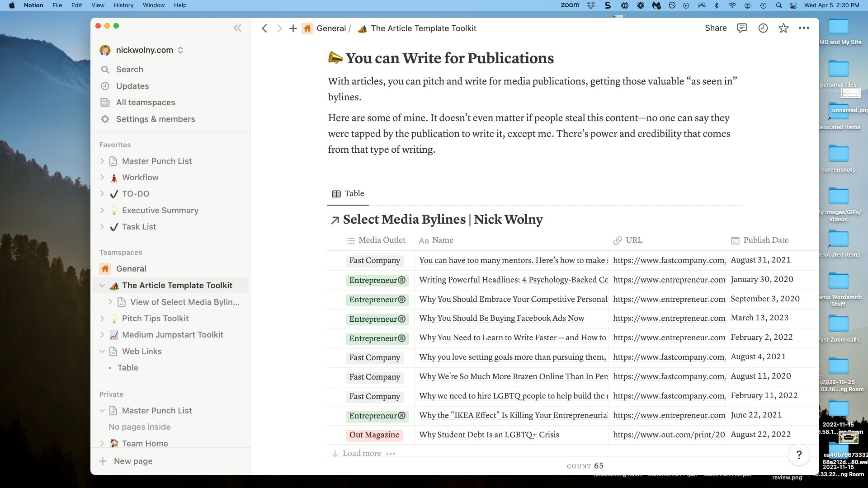Open Search in the sidebar

[x=129, y=70]
